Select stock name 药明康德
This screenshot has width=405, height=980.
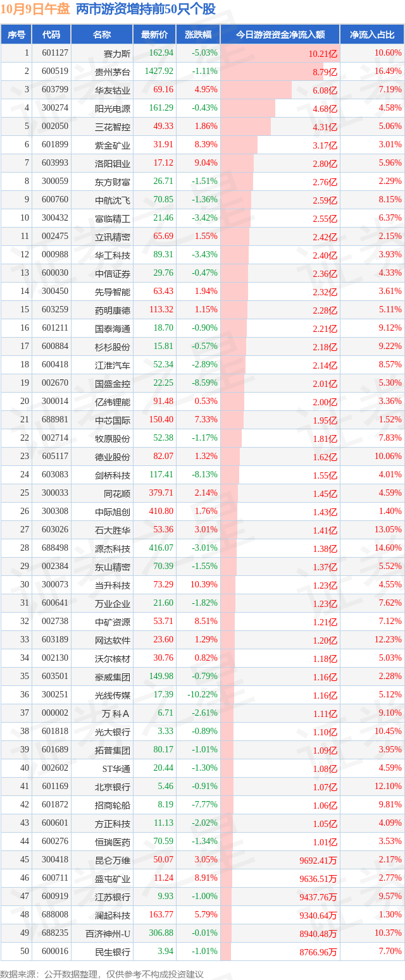click(x=113, y=310)
